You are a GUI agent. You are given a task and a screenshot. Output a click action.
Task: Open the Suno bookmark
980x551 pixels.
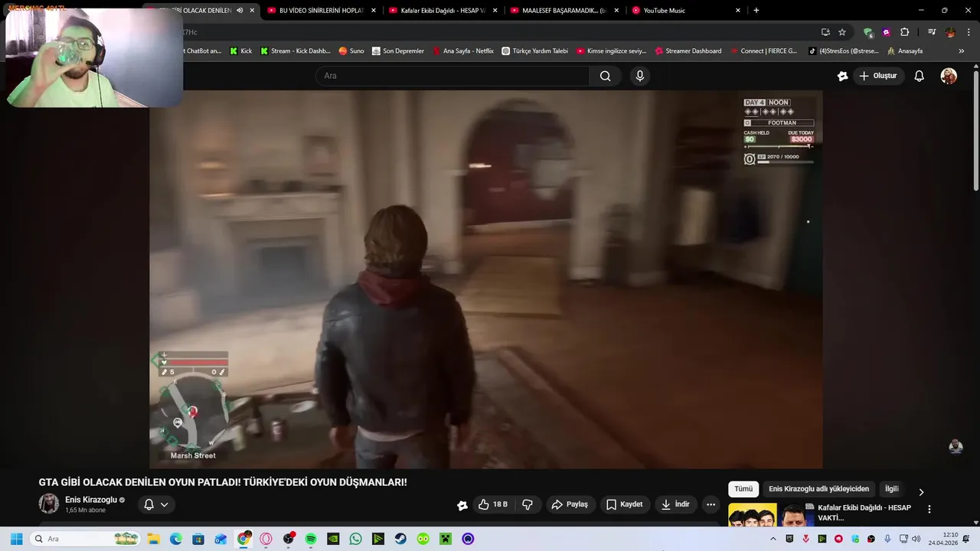(351, 51)
